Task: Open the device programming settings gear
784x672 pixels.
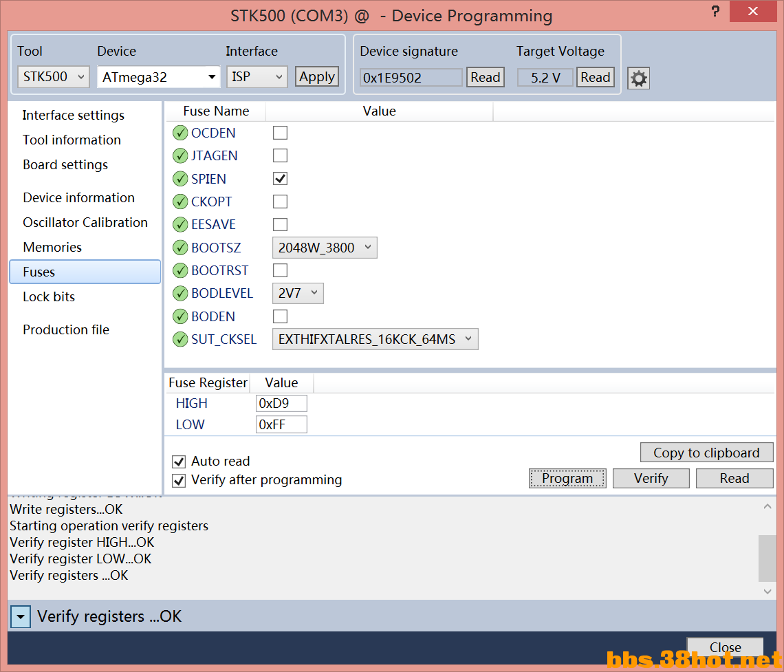Action: coord(638,78)
